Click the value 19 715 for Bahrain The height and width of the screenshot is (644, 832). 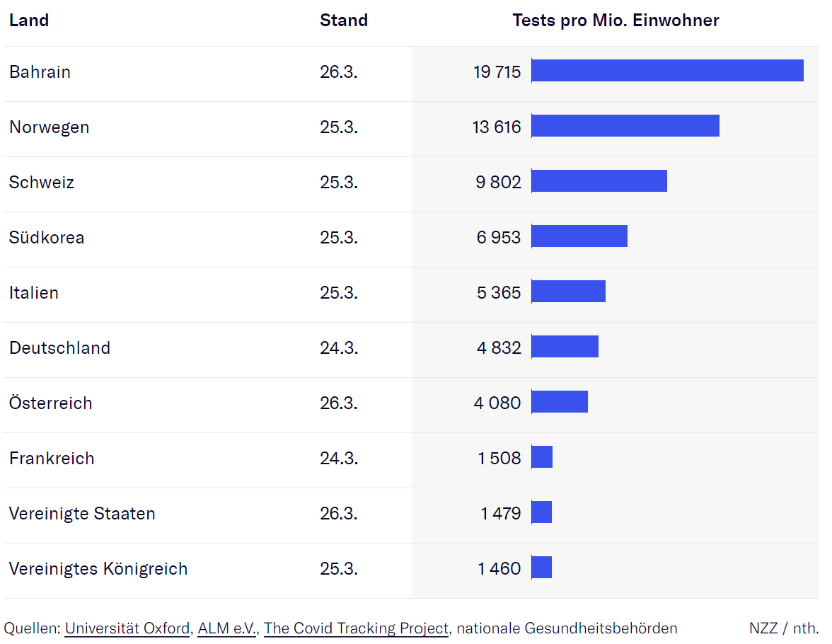pyautogui.click(x=497, y=72)
